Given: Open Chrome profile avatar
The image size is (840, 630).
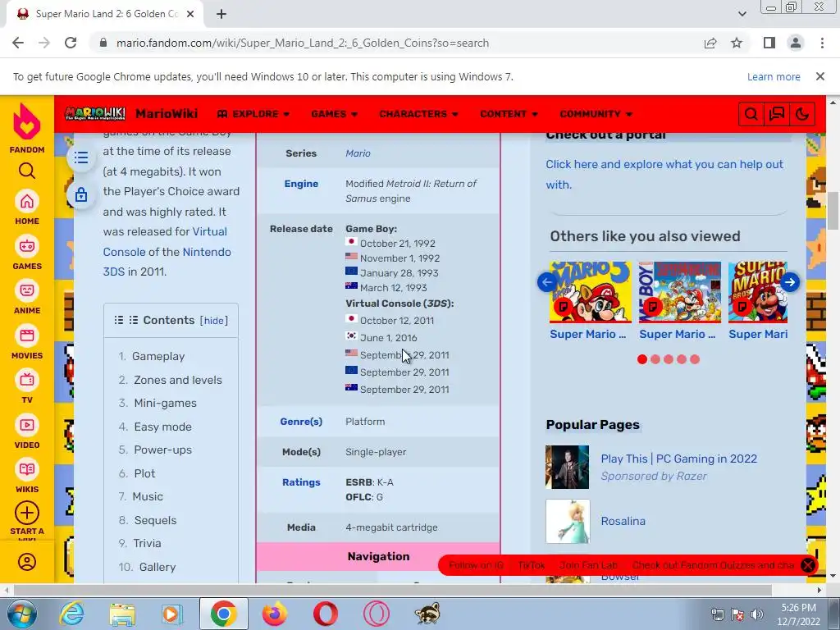Looking at the screenshot, I should click(x=796, y=43).
